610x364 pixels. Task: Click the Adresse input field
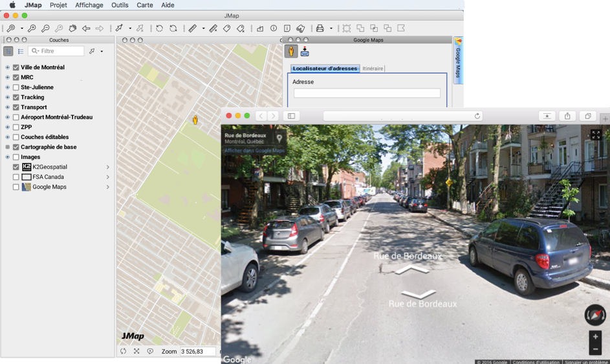tap(367, 93)
